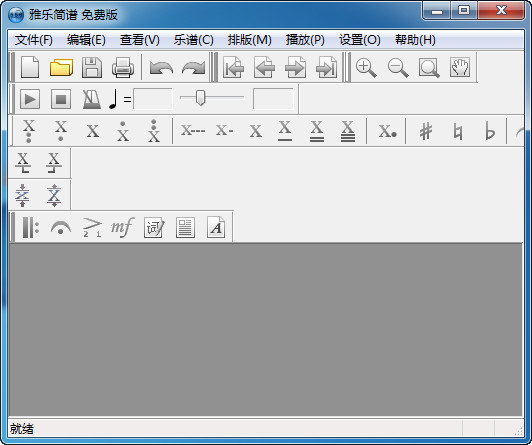
Task: Open the 播放(P) menu
Action: pos(305,40)
